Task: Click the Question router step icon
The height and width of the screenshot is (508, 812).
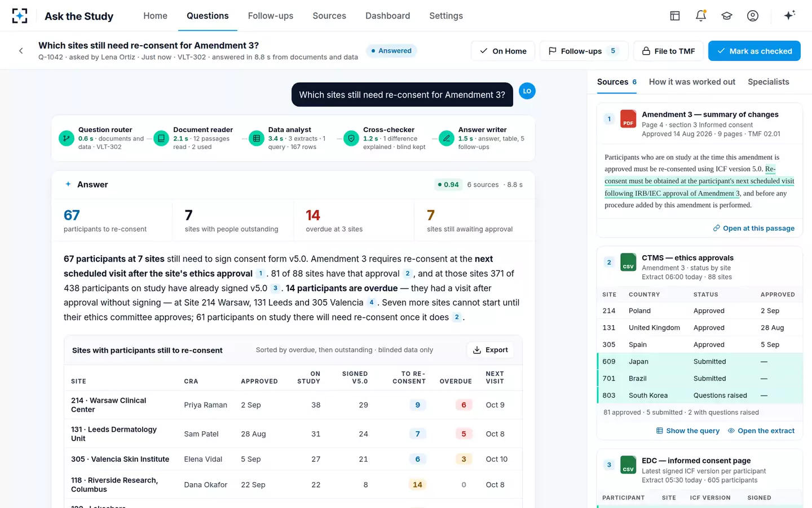Action: point(67,138)
